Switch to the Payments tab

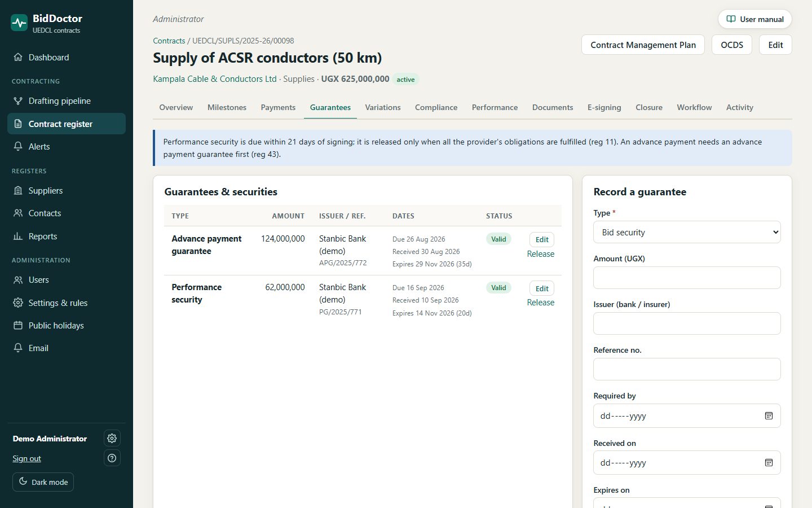tap(278, 107)
